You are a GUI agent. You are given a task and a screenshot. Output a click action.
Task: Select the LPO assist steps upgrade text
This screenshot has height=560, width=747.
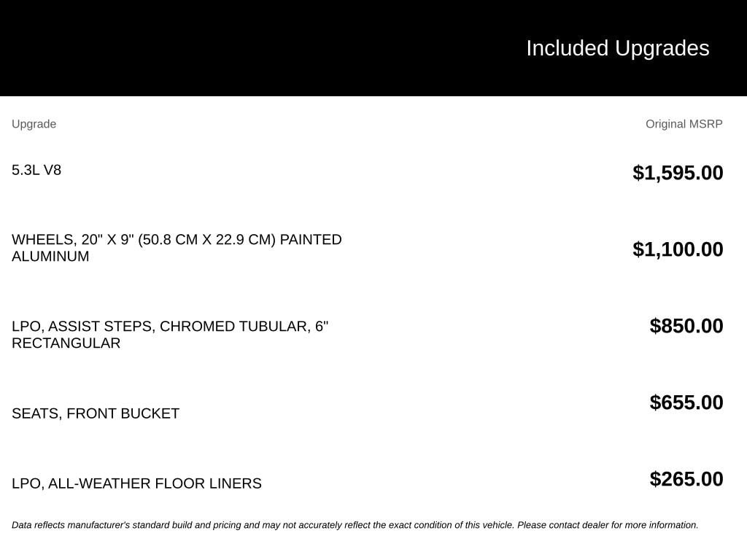169,335
